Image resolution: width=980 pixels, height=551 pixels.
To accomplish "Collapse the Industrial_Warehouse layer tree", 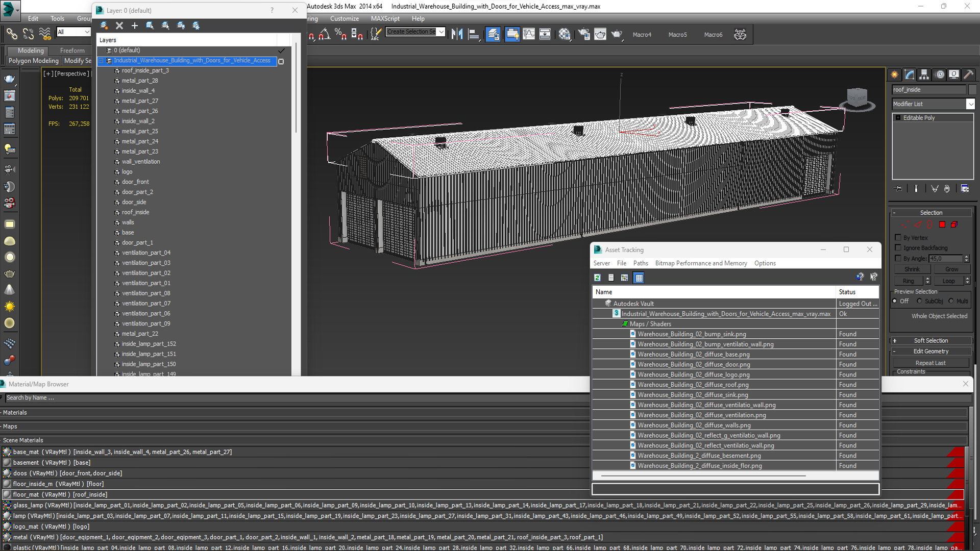I will coord(101,61).
